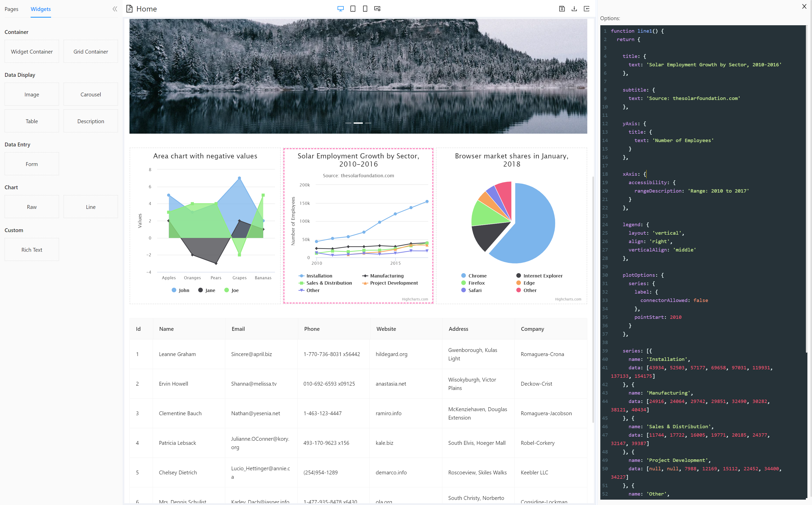This screenshot has height=505, width=812.
Task: Click the save page icon
Action: pos(562,9)
